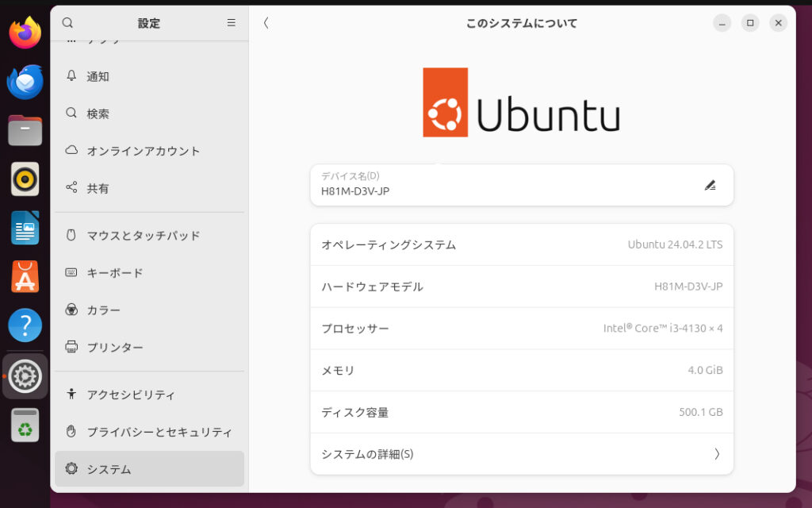Go back with the header back arrow
This screenshot has height=508, width=812.
(x=266, y=23)
